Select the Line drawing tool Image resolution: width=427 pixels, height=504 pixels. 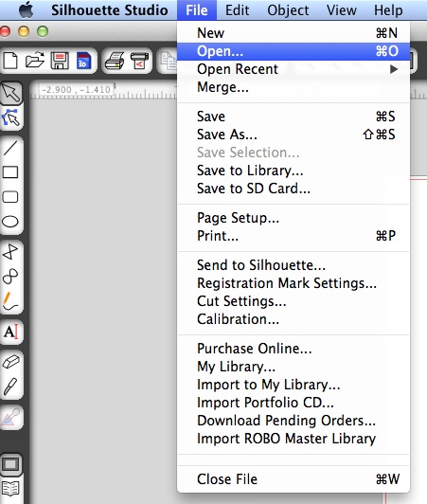coord(10,148)
